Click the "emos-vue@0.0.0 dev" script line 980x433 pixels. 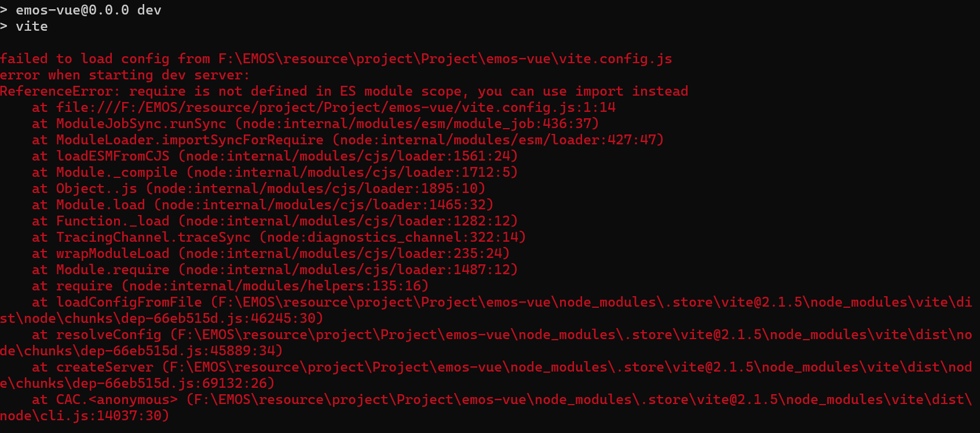[81, 10]
